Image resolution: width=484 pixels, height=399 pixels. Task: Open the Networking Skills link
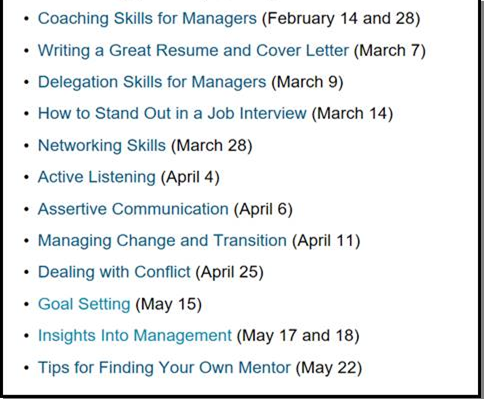click(x=102, y=145)
